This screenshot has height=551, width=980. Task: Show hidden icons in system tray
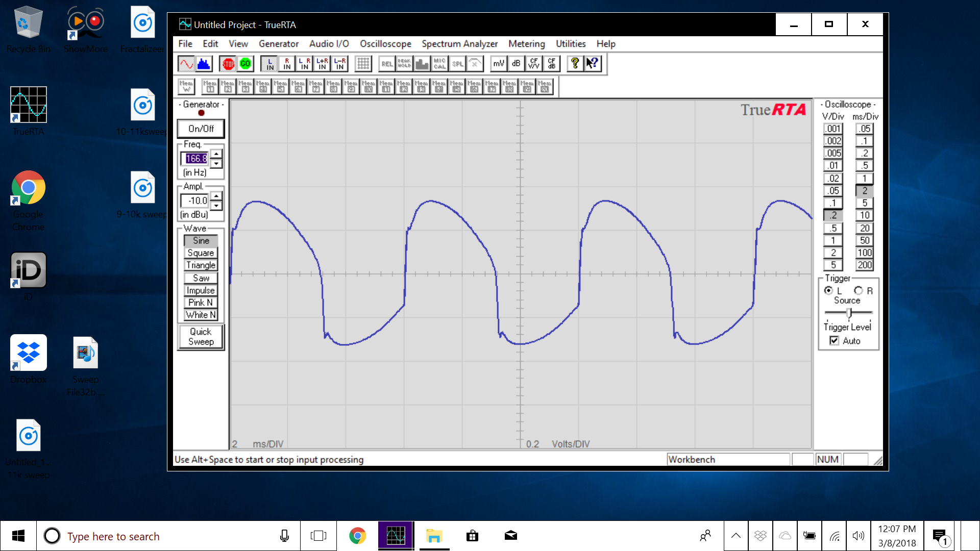(x=736, y=536)
